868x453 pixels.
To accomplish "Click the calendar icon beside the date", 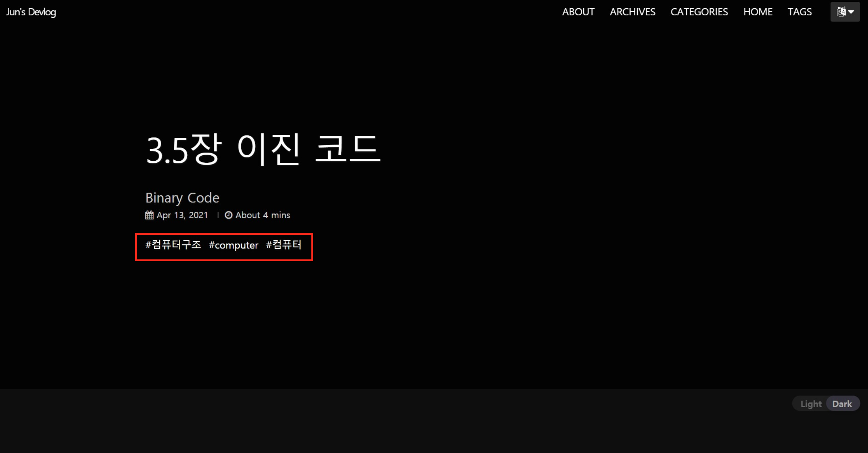I will pos(149,215).
